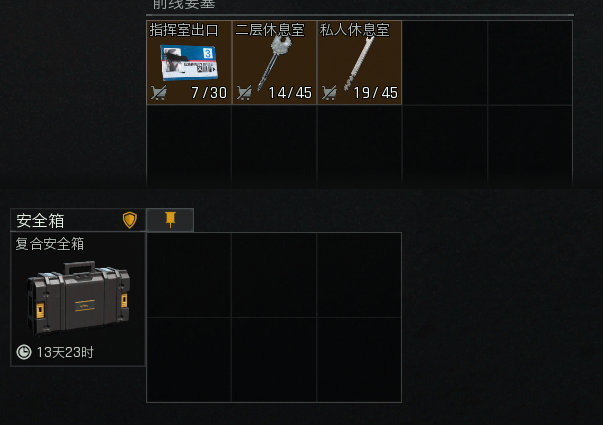Click the 14/45 durability counter
This screenshot has width=603, height=425.
pos(290,93)
